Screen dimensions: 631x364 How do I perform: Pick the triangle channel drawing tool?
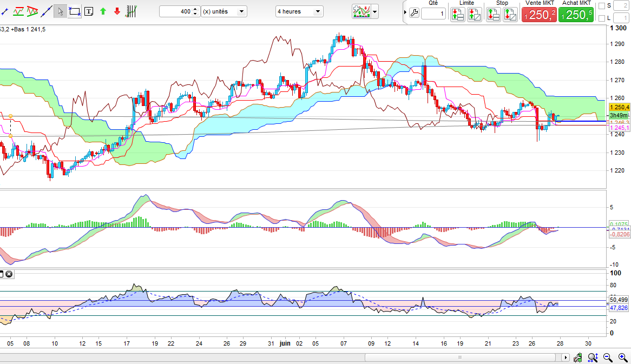[x=32, y=11]
